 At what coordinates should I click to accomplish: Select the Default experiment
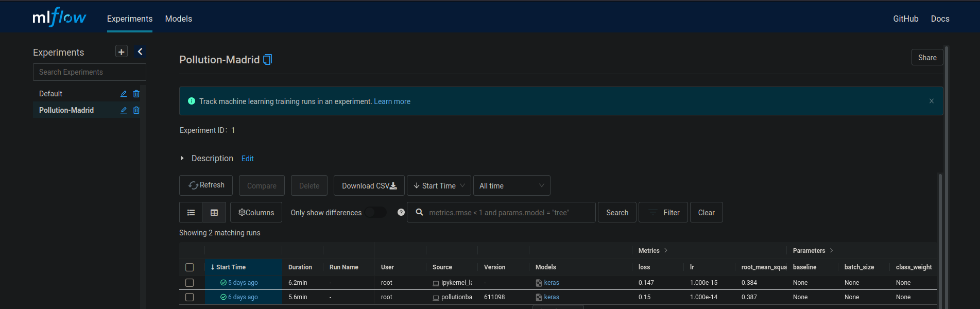(x=50, y=94)
